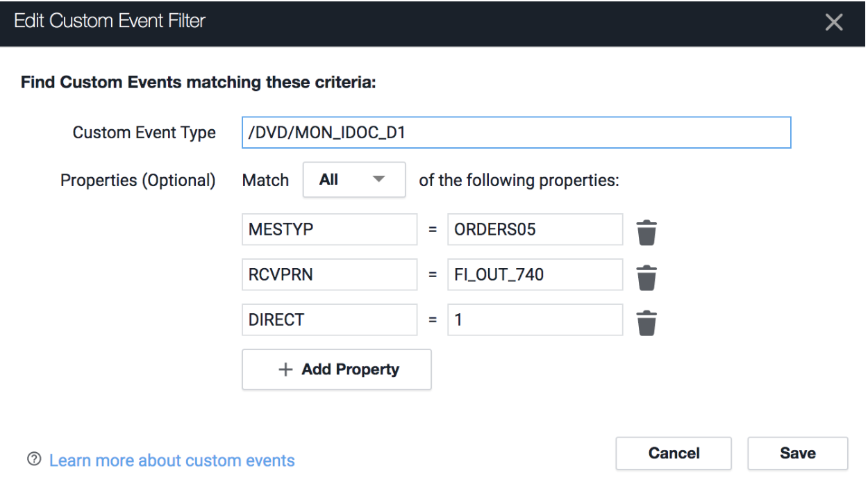
Task: Click the Edit Custom Event Filter title
Action: tap(109, 22)
